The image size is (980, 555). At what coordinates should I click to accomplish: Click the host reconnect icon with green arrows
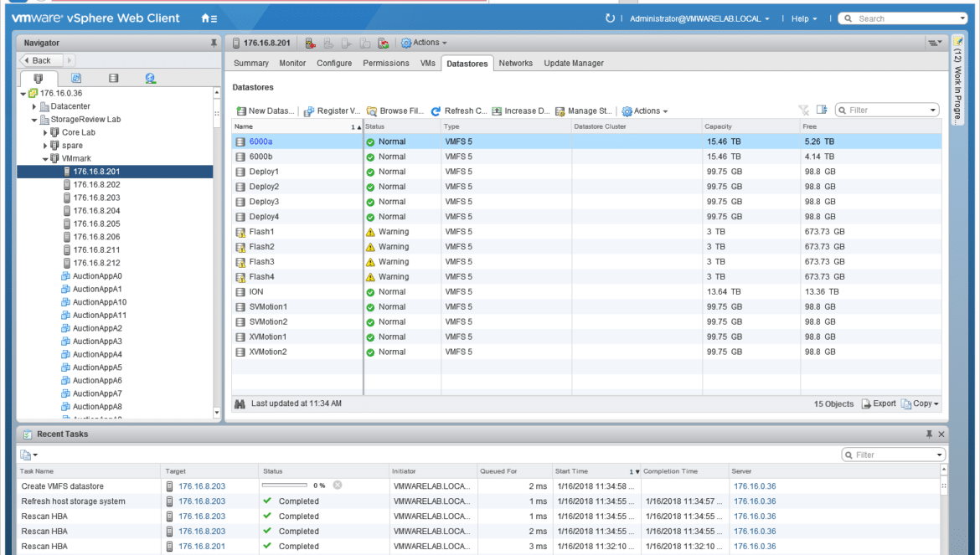(x=384, y=43)
